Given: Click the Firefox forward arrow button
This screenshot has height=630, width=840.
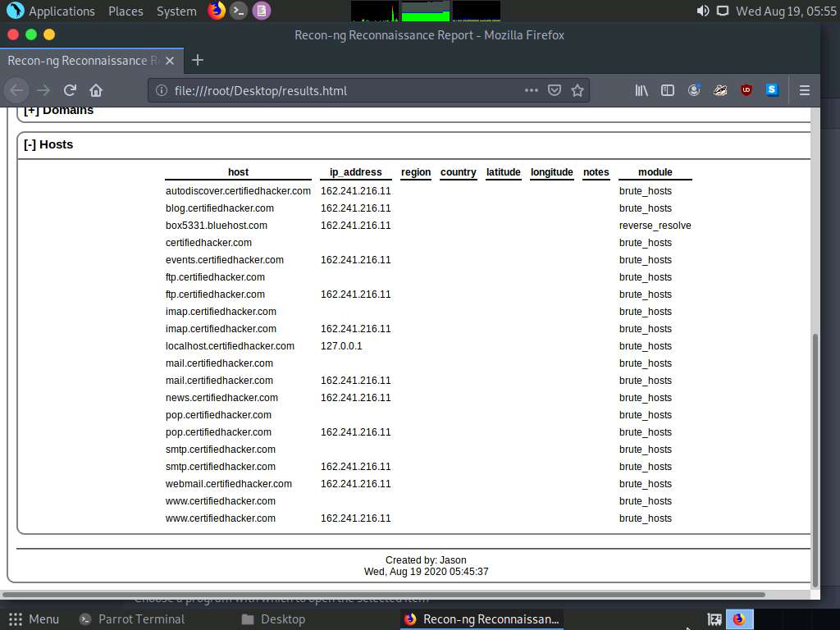Looking at the screenshot, I should [43, 90].
